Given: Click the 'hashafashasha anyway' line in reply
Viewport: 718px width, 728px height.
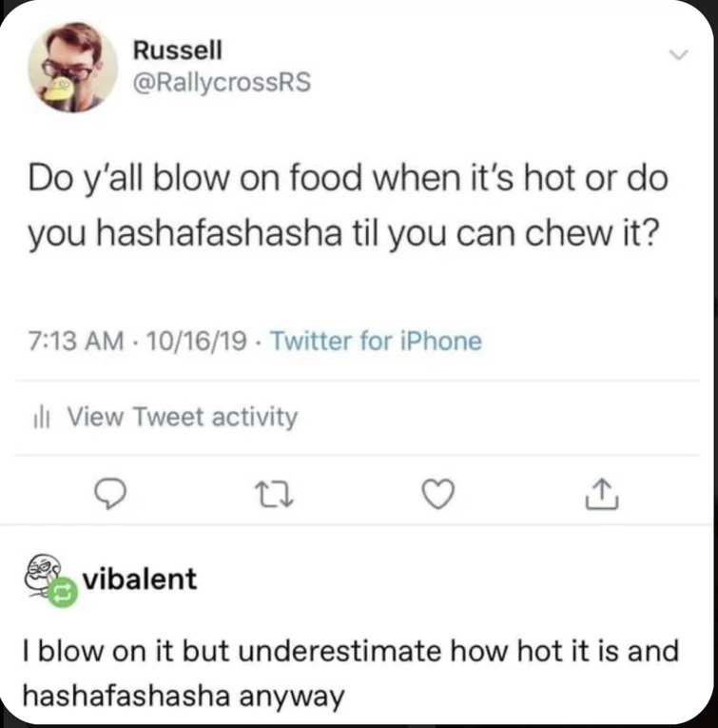Looking at the screenshot, I should coord(182,696).
